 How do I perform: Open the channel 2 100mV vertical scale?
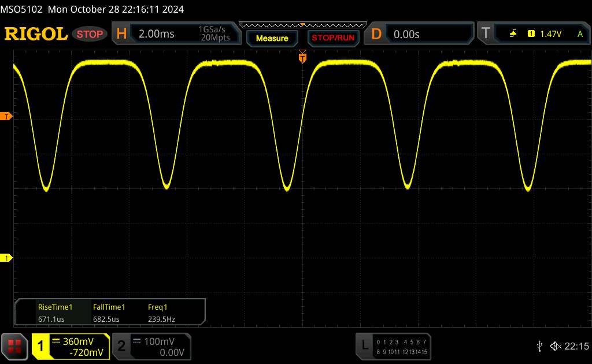coord(160,341)
